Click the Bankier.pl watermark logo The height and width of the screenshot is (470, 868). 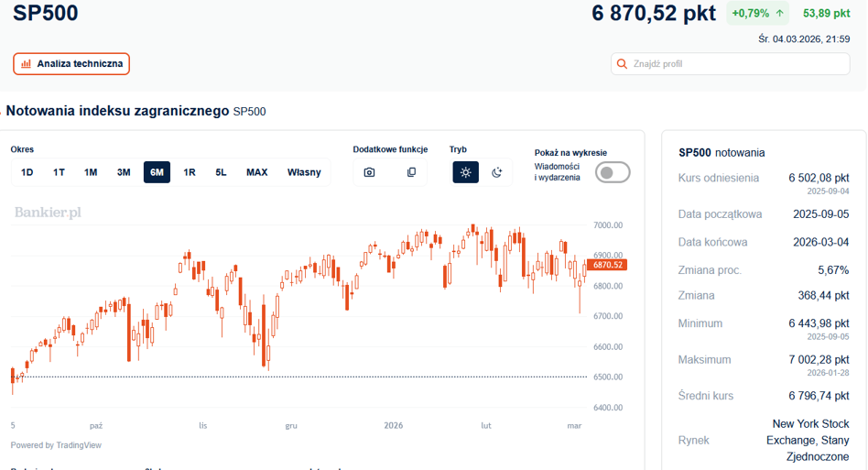click(48, 213)
